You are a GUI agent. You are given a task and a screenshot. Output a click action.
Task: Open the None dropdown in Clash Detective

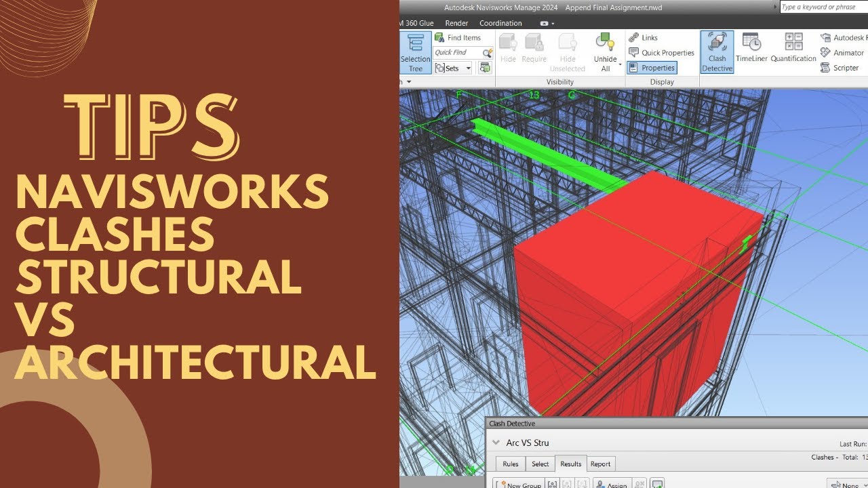pos(848,484)
